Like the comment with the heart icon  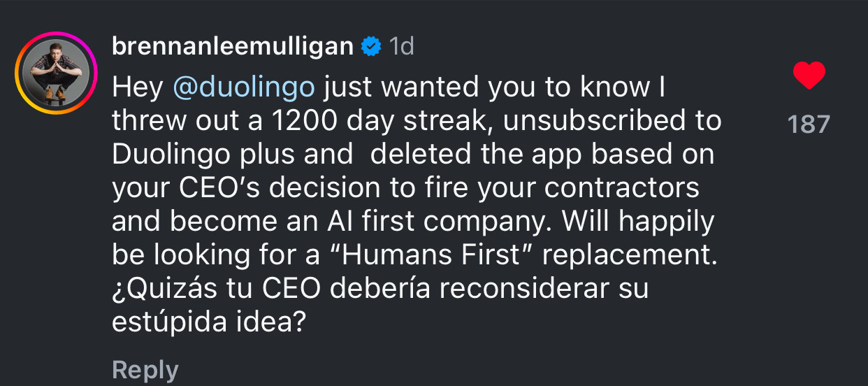click(809, 76)
